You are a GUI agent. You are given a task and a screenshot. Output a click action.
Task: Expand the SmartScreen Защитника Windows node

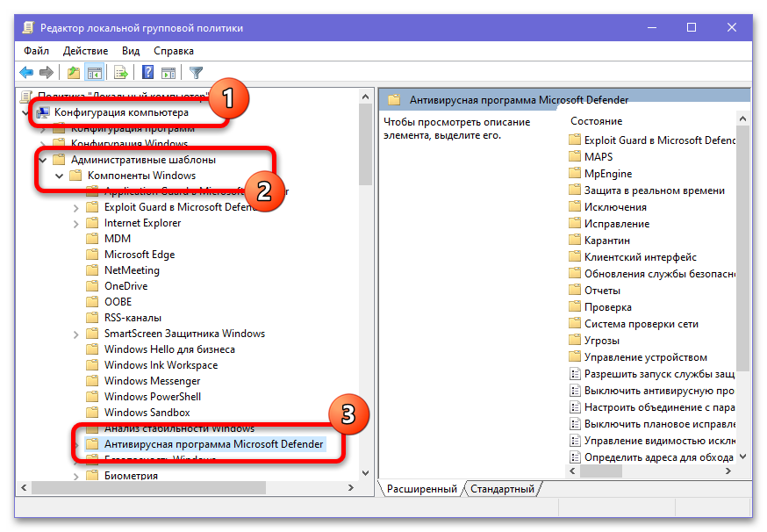[75, 334]
